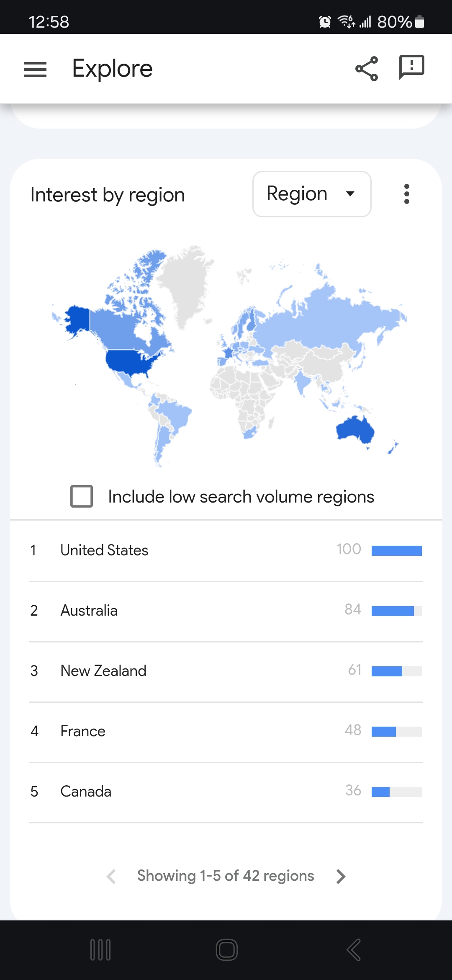Open Interest by region more options
Screen dimensions: 452x980
click(406, 194)
